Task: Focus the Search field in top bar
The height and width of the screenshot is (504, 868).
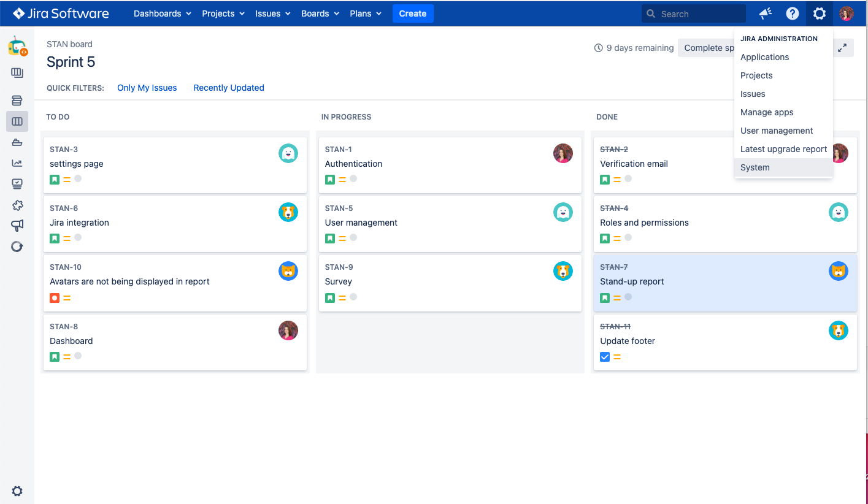Action: (x=694, y=13)
